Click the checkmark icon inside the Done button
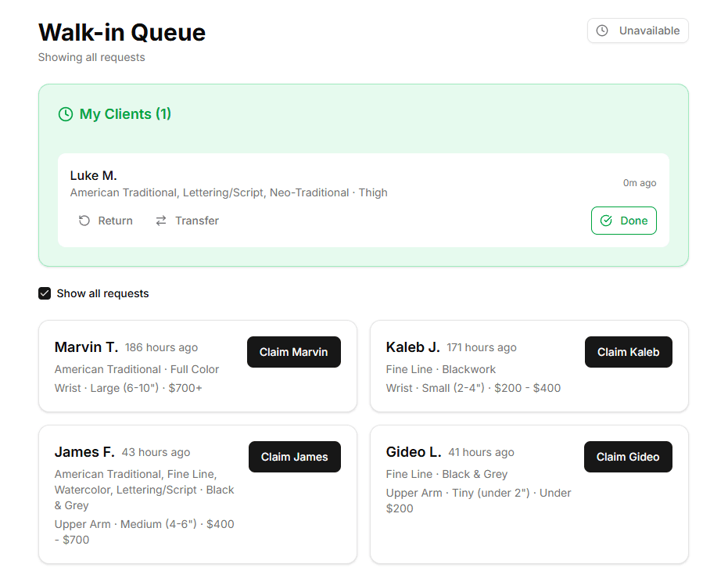The width and height of the screenshot is (728, 571). point(608,221)
